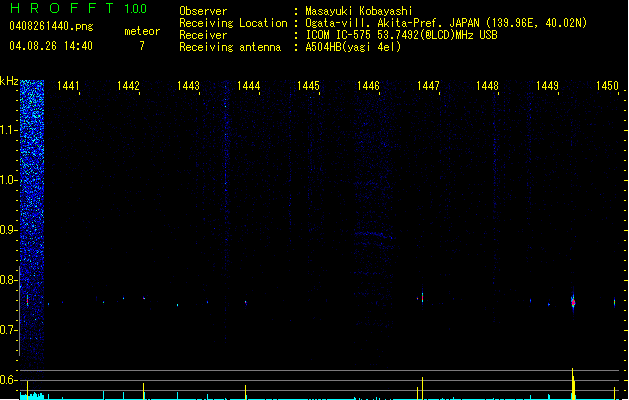Viewport: 629px width, 400px height.
Task: Click the meteor echo just after 1447
Action: point(422,298)
